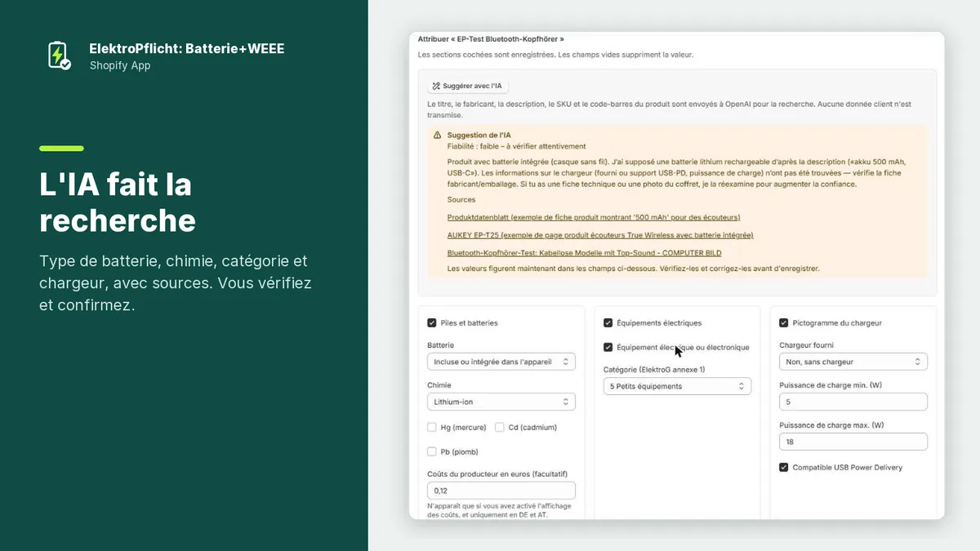This screenshot has width=980, height=551.
Task: Click the 'L'IA fait la recherche' heading
Action: click(x=118, y=202)
